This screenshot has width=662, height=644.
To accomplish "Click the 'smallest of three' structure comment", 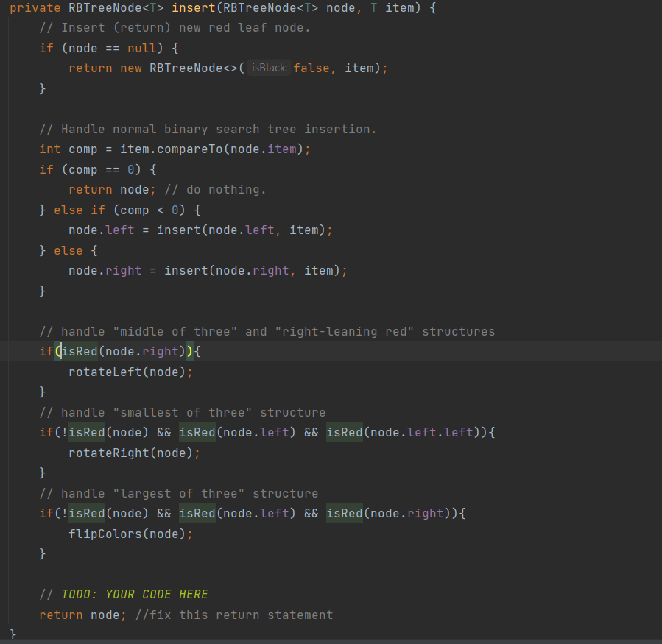I will pos(182,412).
